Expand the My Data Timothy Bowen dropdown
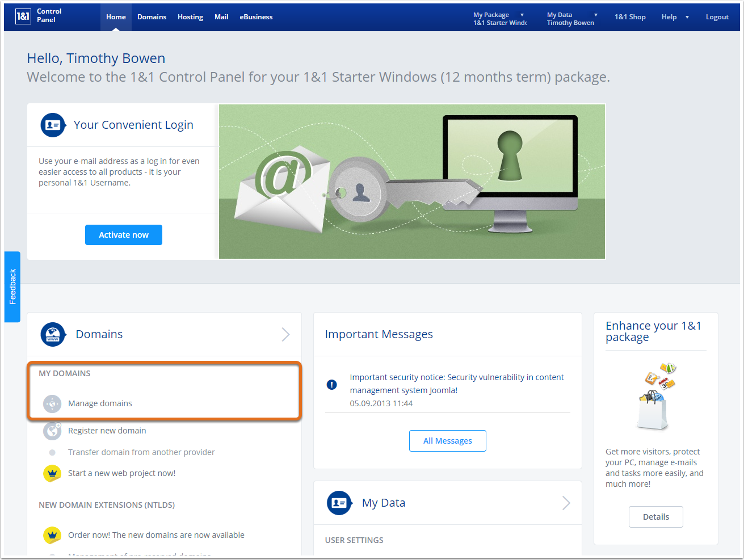Screen dimensions: 744x560 point(573,19)
